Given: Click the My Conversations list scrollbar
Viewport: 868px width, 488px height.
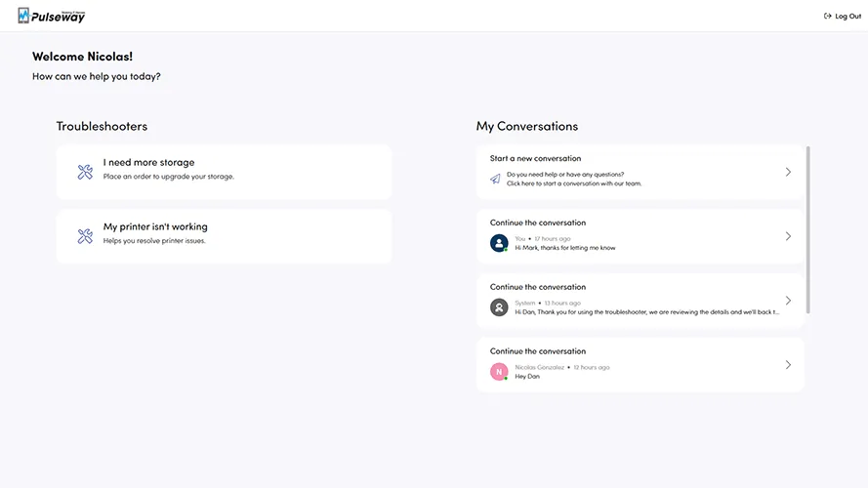Looking at the screenshot, I should coord(808,229).
